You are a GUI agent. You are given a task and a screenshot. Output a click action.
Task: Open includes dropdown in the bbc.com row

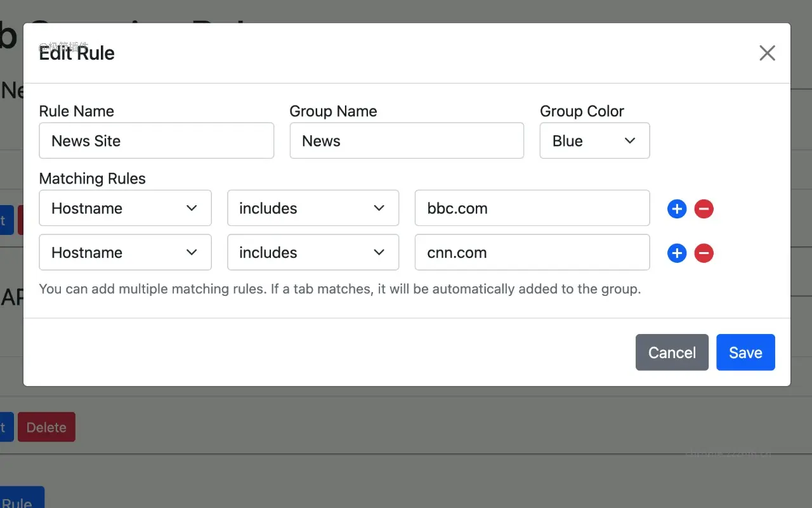313,208
